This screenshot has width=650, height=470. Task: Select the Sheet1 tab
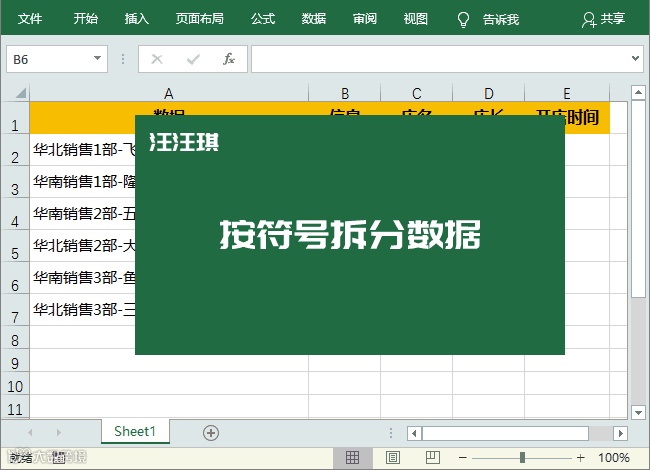tap(135, 431)
